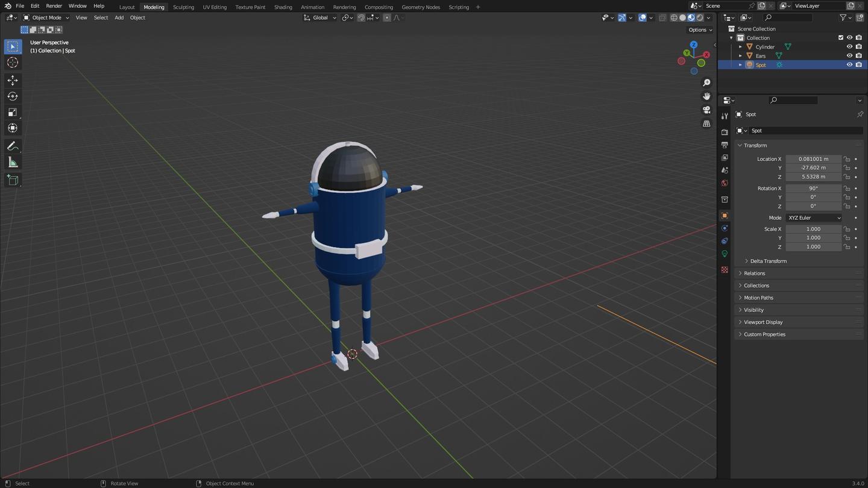Image resolution: width=868 pixels, height=488 pixels.
Task: Switch to the UV Editing workspace tab
Action: coord(215,7)
